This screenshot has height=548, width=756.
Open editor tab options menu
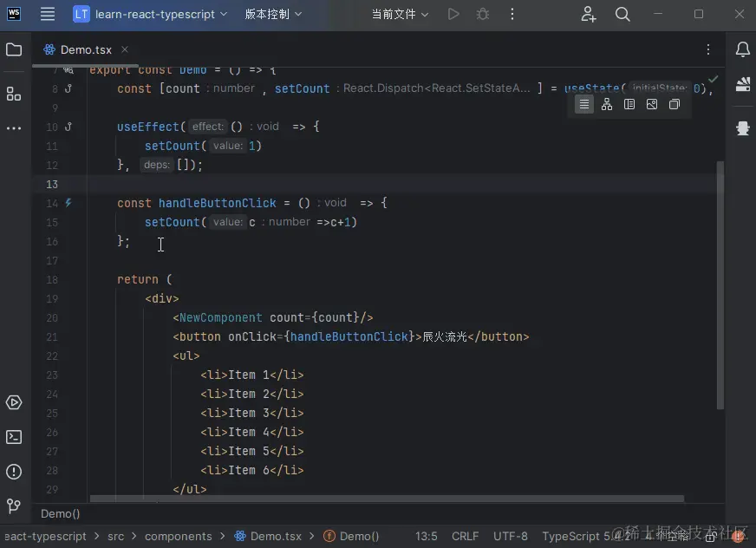coord(707,49)
